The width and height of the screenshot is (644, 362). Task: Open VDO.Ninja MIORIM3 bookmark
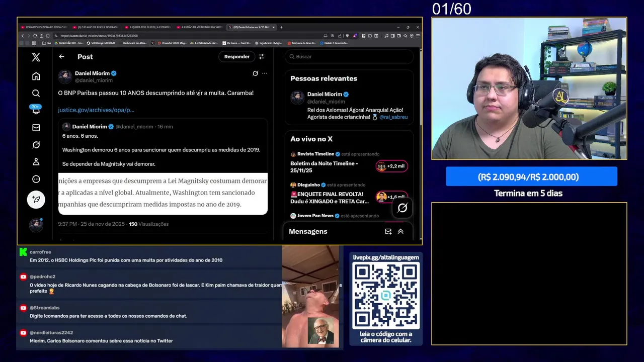101,43
